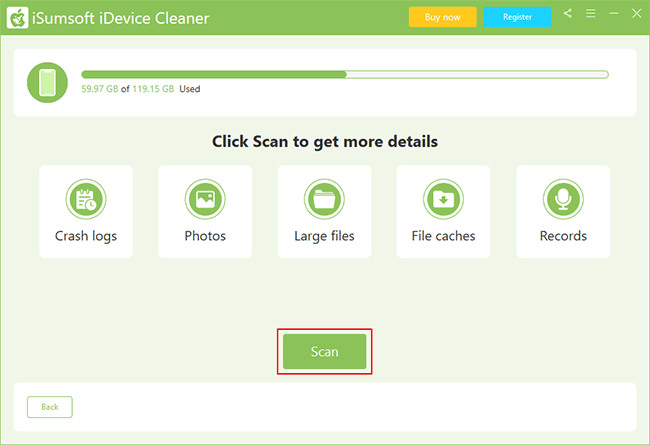Pick the File caches download icon
The height and width of the screenshot is (445, 650).
coord(444,199)
